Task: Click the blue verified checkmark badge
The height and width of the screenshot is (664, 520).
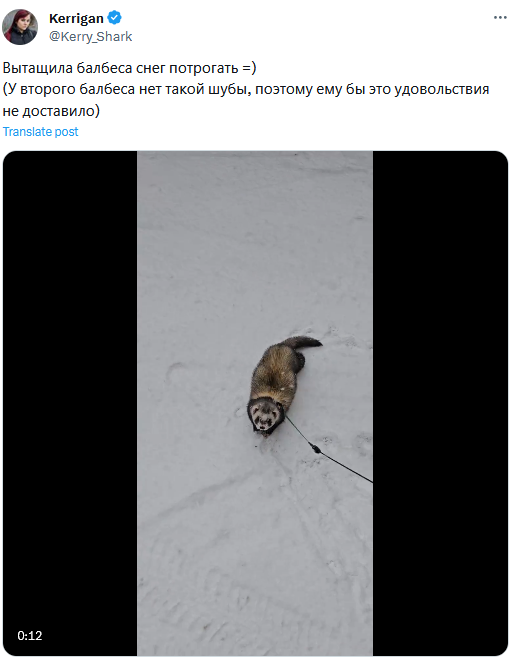Action: [114, 18]
